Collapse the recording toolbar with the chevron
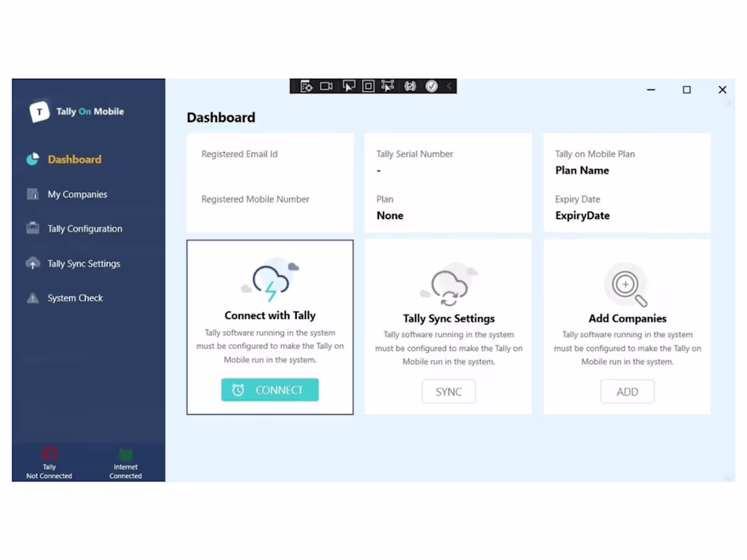The width and height of the screenshot is (747, 560). (x=448, y=86)
